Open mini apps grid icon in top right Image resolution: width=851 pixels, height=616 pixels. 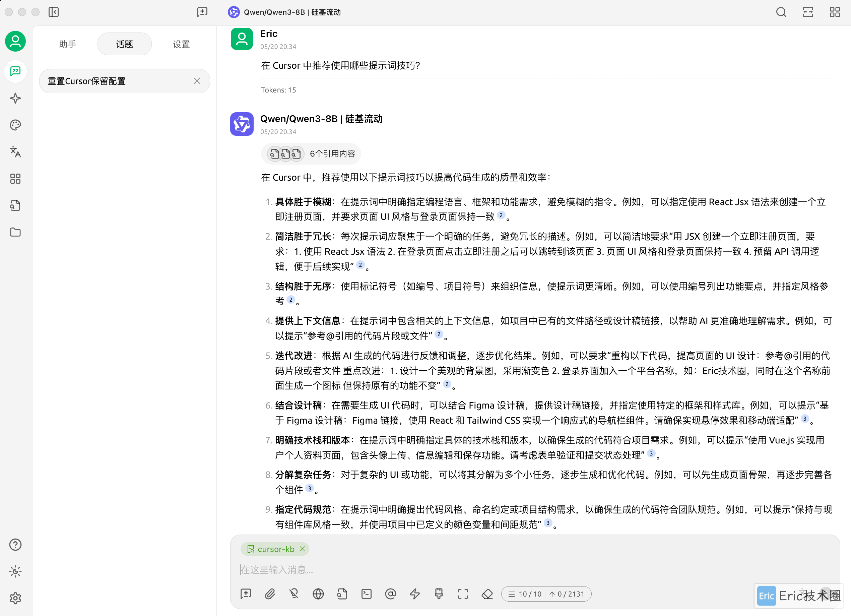pyautogui.click(x=835, y=12)
